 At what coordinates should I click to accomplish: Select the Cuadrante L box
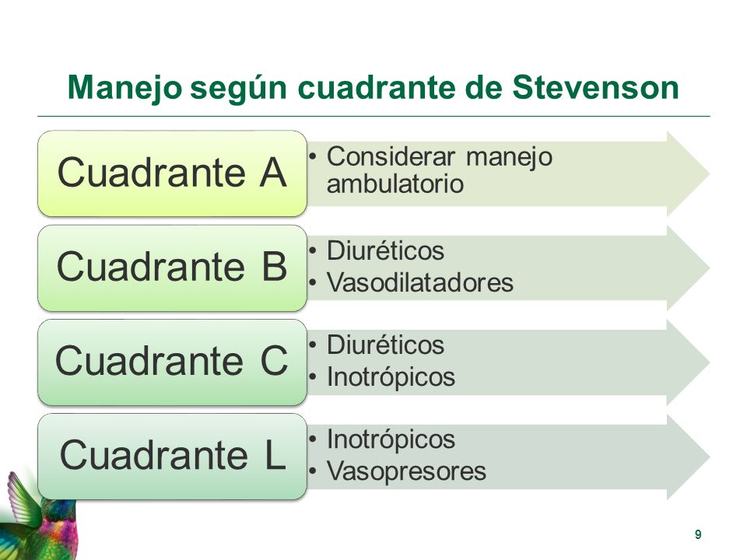(172, 457)
